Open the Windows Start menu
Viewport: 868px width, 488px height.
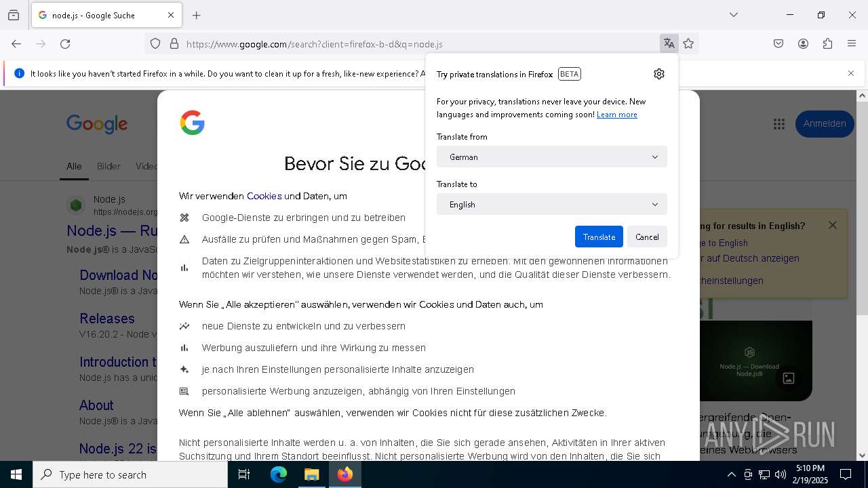(x=16, y=474)
